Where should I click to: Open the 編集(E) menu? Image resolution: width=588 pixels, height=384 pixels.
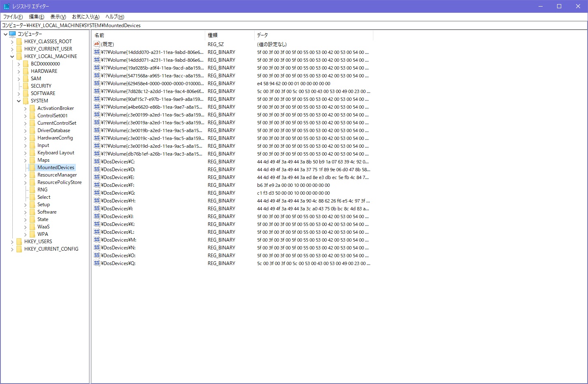point(37,17)
